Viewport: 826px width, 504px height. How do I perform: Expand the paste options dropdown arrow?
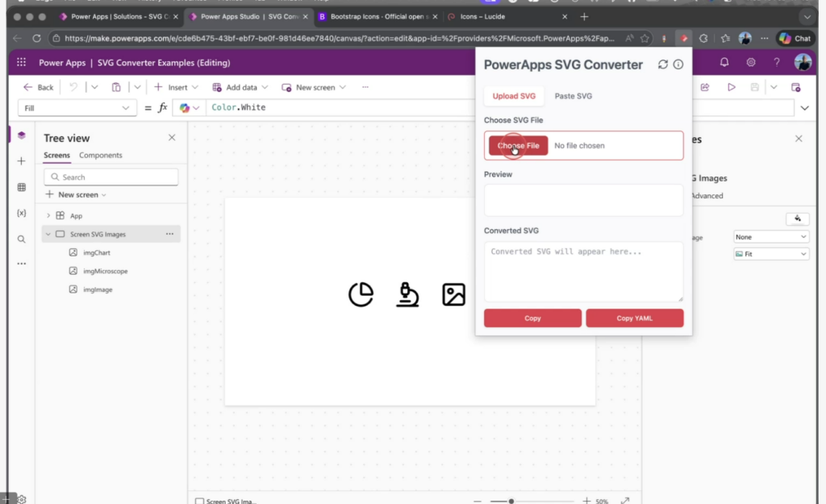[x=137, y=87]
